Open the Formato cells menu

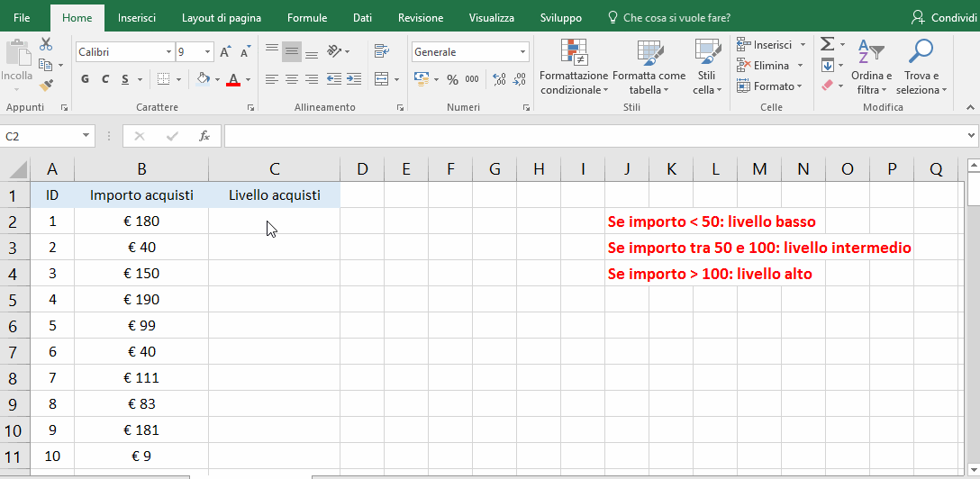(x=768, y=86)
